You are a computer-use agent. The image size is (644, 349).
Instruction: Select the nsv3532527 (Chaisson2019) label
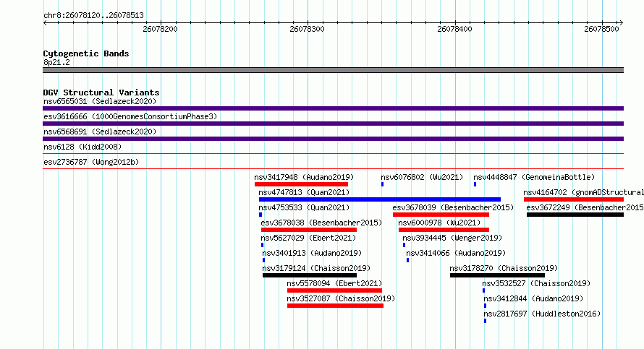[x=536, y=283]
